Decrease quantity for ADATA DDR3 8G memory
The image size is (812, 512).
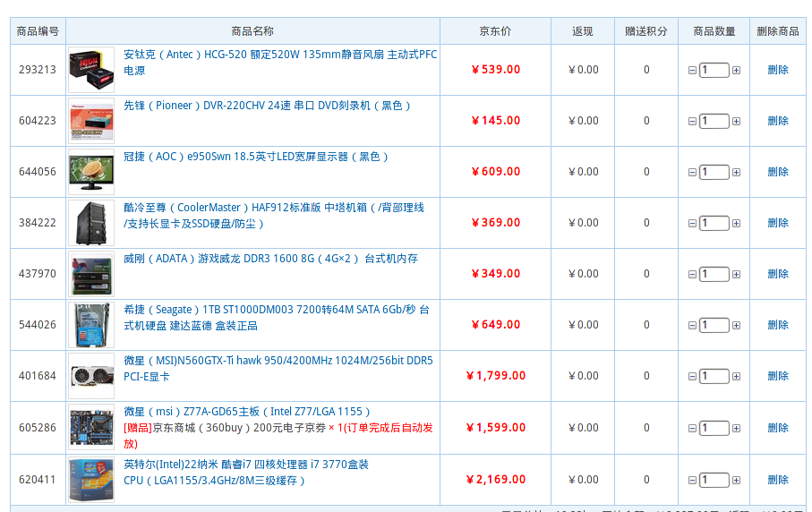click(x=692, y=275)
